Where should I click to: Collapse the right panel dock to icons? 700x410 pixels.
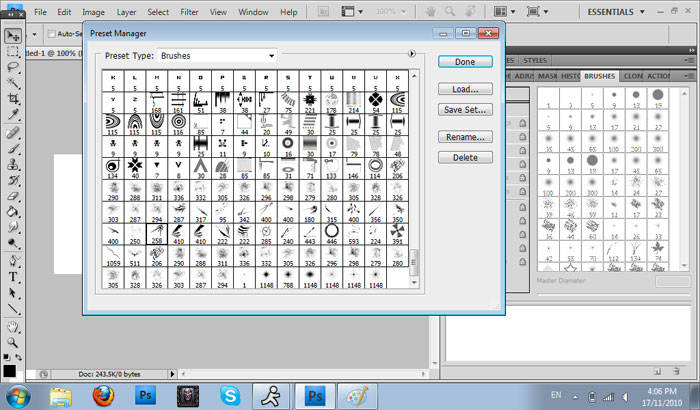pos(692,50)
